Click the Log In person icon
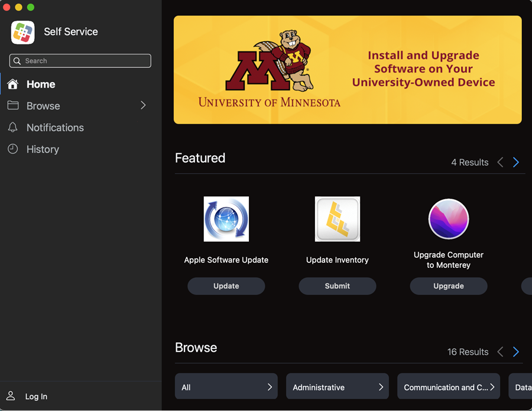 pyautogui.click(x=11, y=396)
